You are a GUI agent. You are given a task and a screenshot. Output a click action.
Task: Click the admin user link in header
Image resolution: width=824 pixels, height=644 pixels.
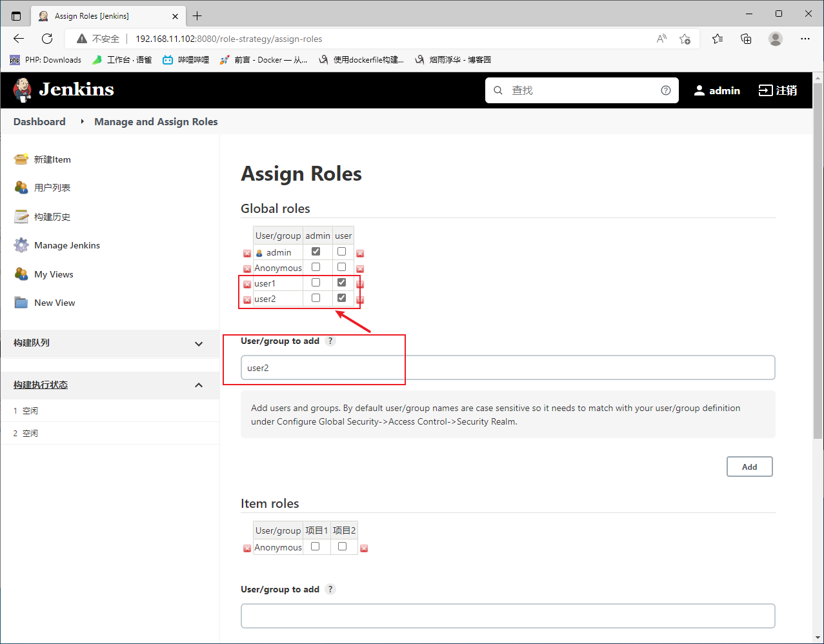[x=717, y=90]
